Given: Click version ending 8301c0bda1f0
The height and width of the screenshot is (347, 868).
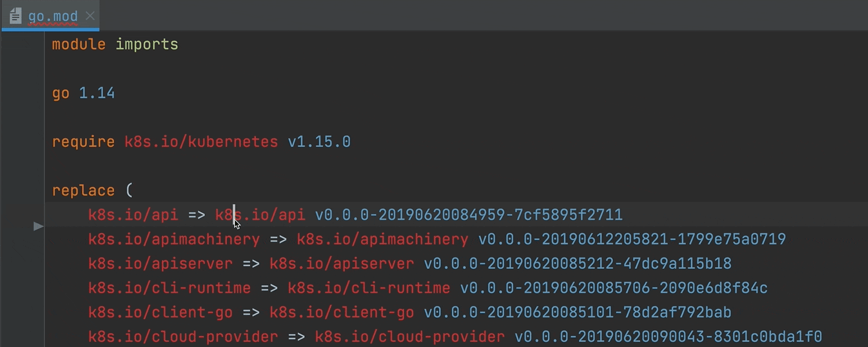Looking at the screenshot, I should coord(668,337).
